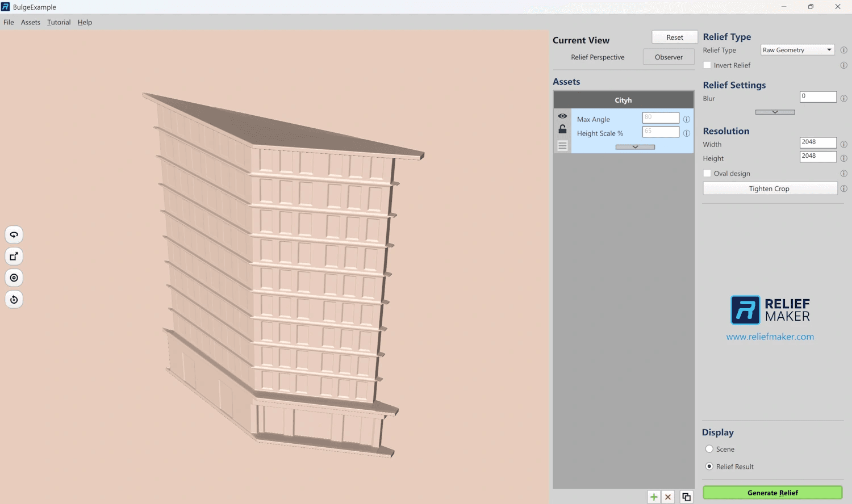The width and height of the screenshot is (852, 504).
Task: Open the Cityh asset options list icon
Action: 562,145
